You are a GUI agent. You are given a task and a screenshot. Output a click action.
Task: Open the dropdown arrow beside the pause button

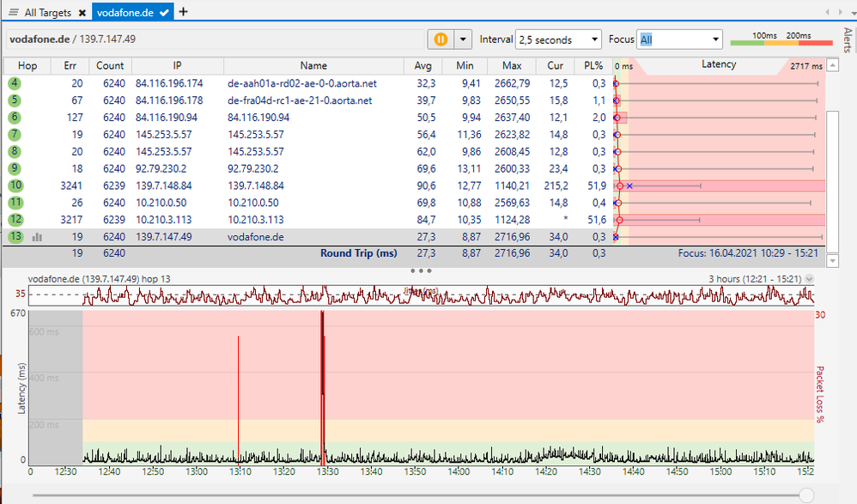[464, 39]
